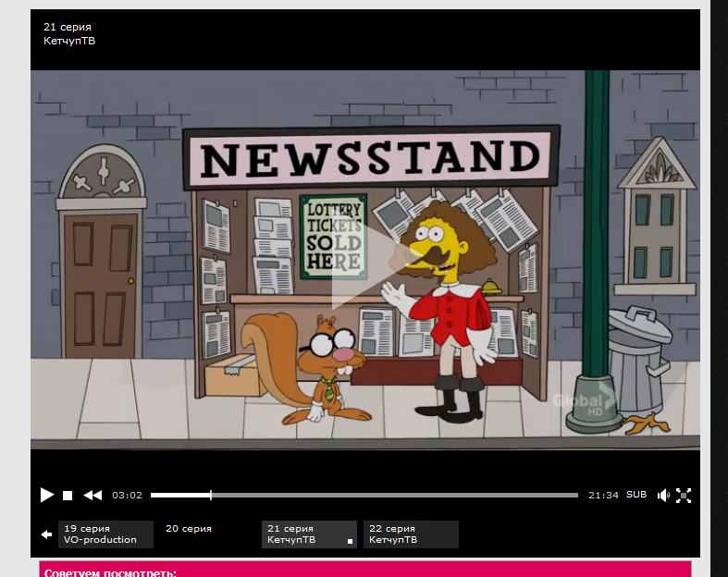Select episode 22 серия КетчупТВ
This screenshot has width=728, height=577.
click(411, 534)
